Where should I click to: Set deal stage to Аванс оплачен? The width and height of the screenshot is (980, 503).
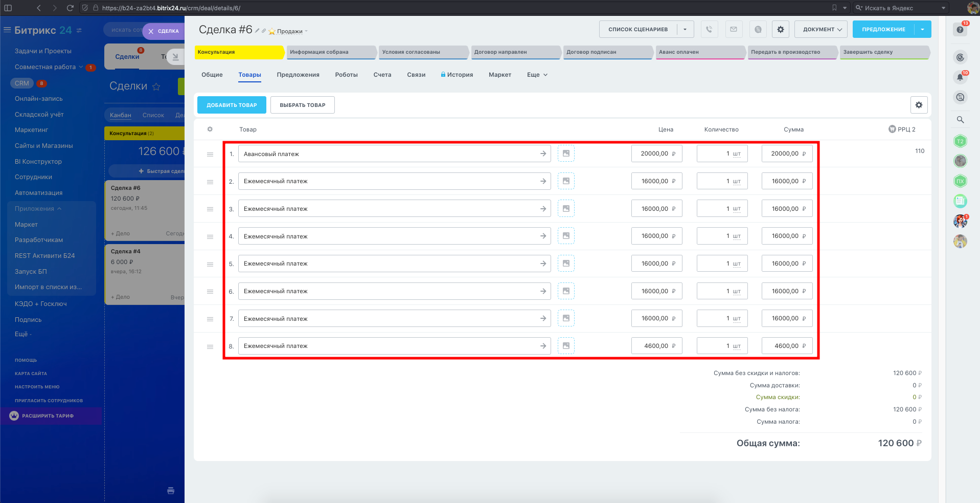point(699,52)
